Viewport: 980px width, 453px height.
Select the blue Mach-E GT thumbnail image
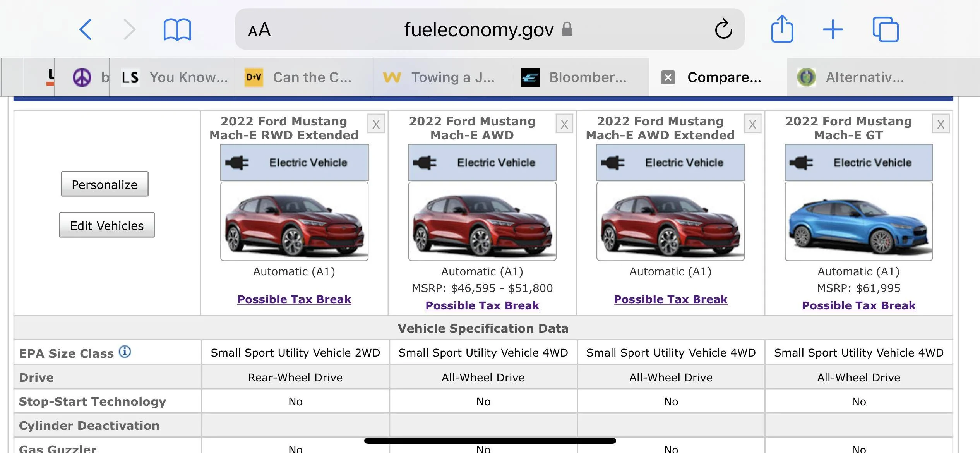coord(858,221)
